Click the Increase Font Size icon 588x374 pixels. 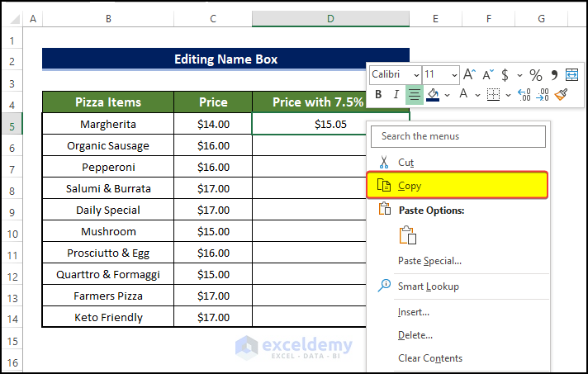click(x=469, y=74)
